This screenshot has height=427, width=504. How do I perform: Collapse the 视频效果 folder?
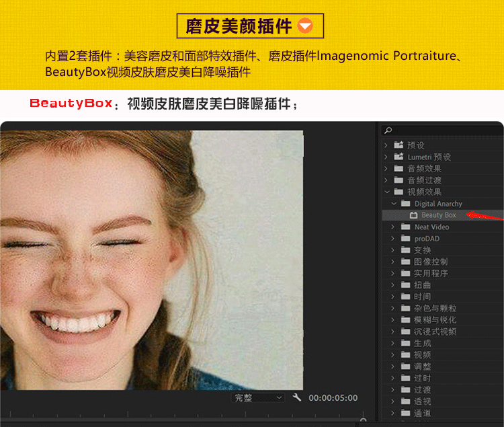(x=386, y=192)
